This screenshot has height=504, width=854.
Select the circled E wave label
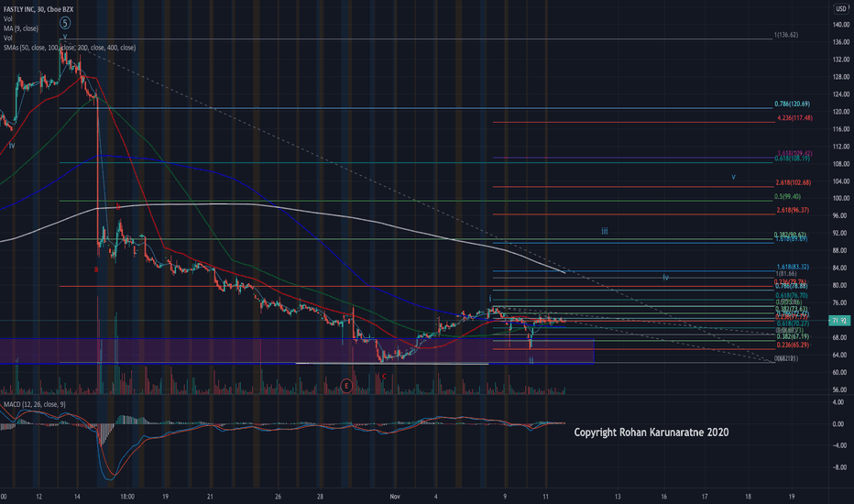coord(345,386)
